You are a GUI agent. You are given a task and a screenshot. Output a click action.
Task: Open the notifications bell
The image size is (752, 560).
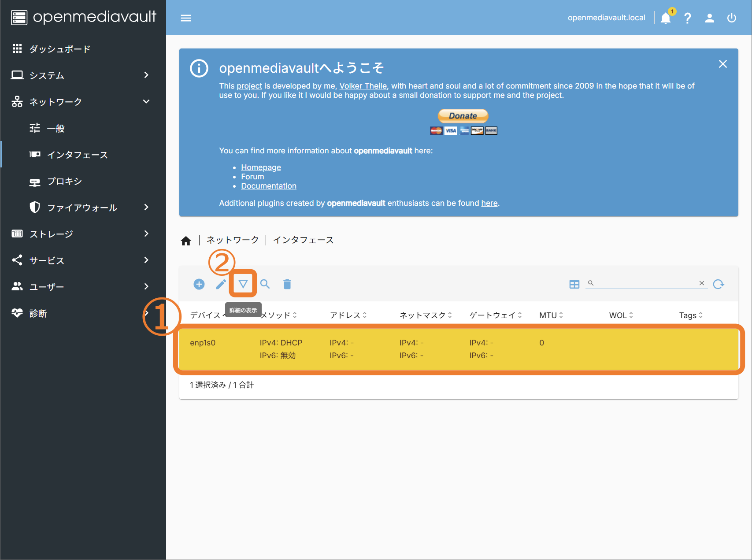(666, 18)
